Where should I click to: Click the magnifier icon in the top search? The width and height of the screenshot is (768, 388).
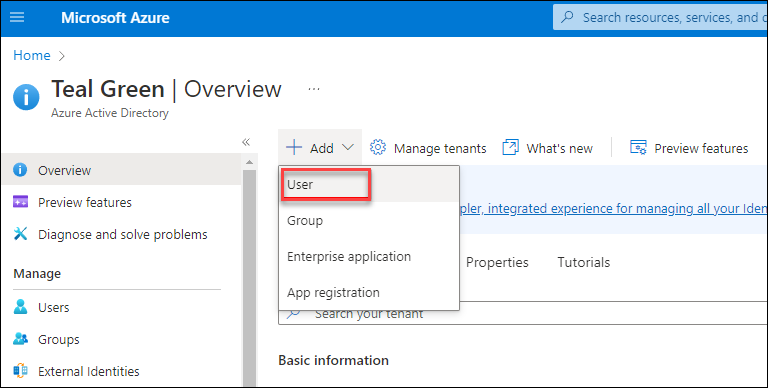click(x=567, y=18)
